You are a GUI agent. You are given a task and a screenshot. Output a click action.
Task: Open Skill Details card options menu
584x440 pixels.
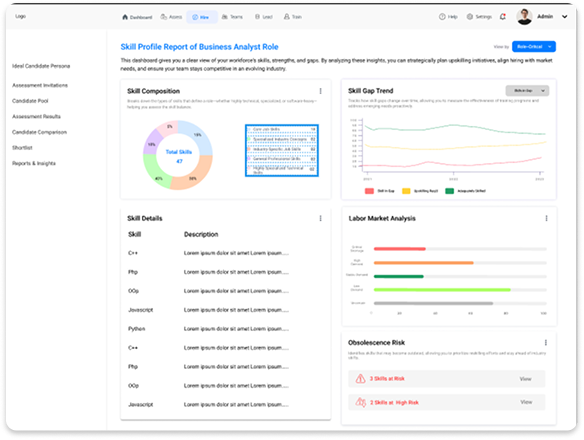pyautogui.click(x=320, y=218)
